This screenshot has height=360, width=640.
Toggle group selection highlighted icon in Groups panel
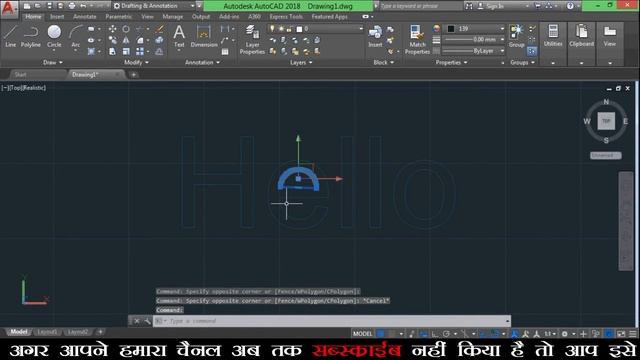[x=531, y=51]
